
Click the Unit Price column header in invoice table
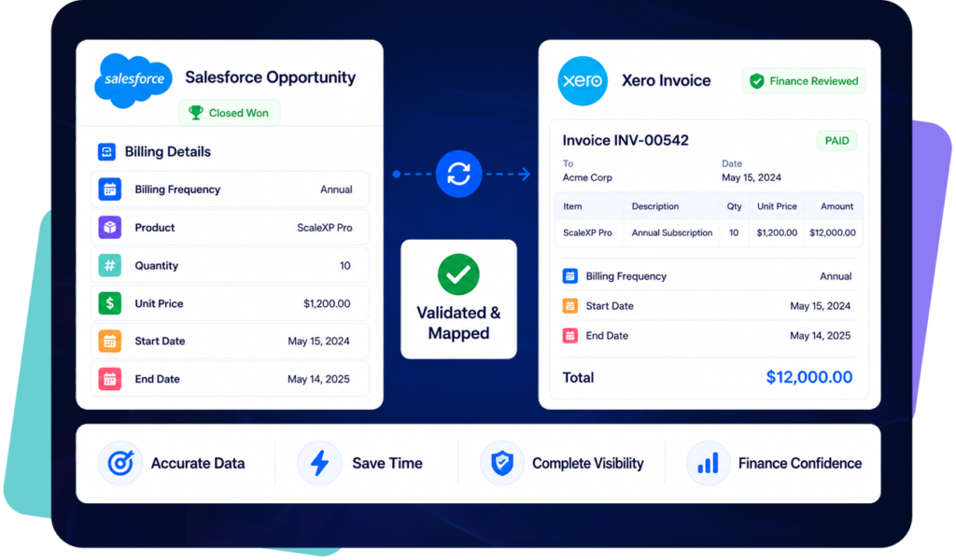click(x=777, y=206)
